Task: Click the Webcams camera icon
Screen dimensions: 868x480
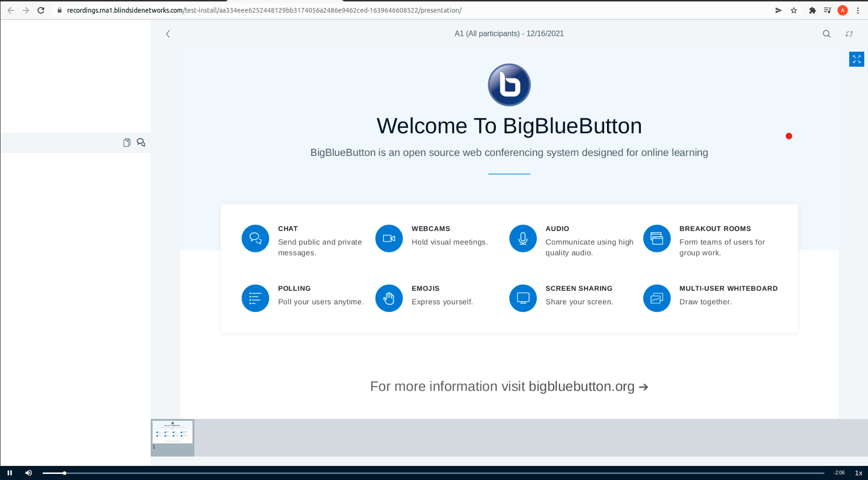Action: [389, 239]
